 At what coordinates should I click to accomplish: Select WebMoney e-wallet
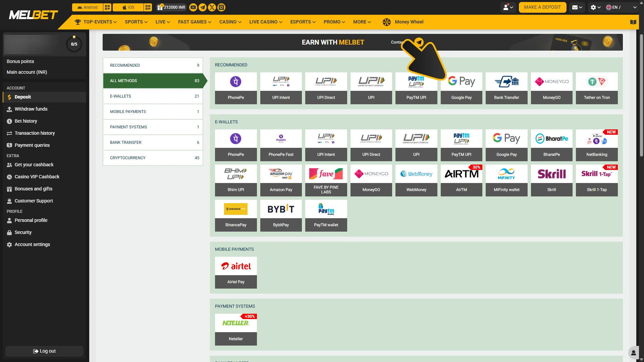coord(416,181)
